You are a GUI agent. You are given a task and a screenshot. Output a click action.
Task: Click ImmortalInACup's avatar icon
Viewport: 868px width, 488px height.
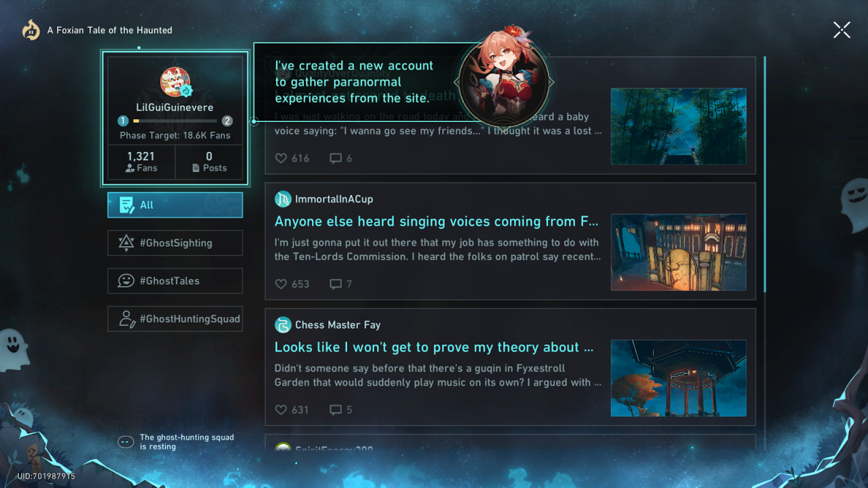pyautogui.click(x=283, y=199)
